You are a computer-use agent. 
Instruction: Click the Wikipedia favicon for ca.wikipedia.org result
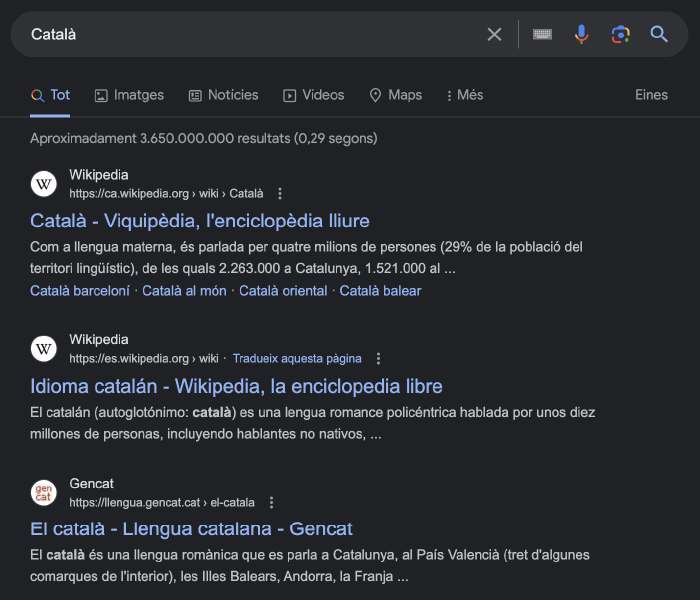[x=44, y=183]
